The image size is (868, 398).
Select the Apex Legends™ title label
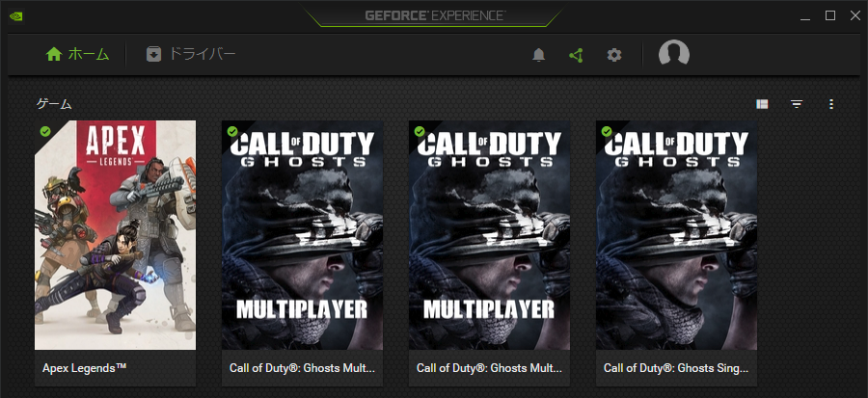pyautogui.click(x=85, y=367)
